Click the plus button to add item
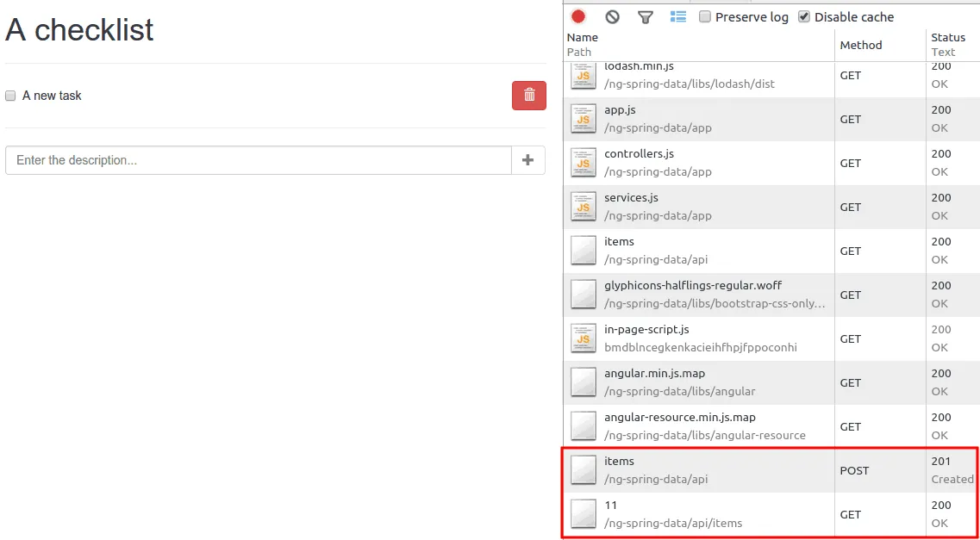The width and height of the screenshot is (980, 540). coord(528,160)
